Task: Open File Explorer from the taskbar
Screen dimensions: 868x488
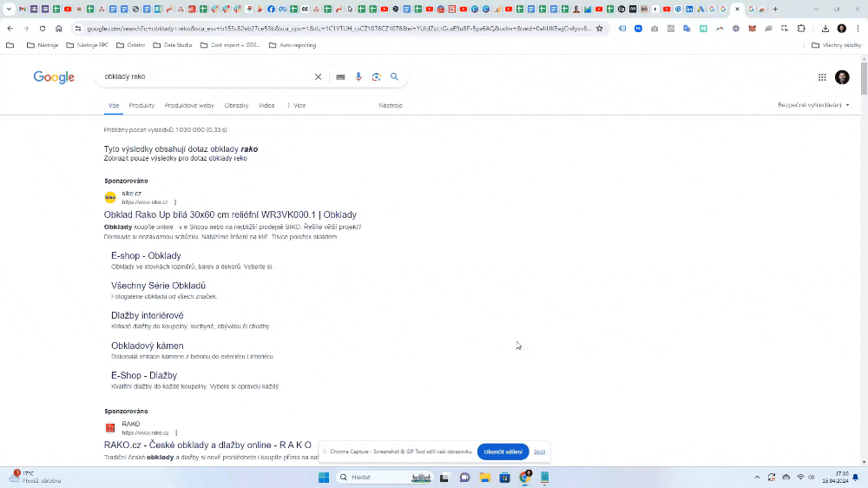Action: [485, 478]
